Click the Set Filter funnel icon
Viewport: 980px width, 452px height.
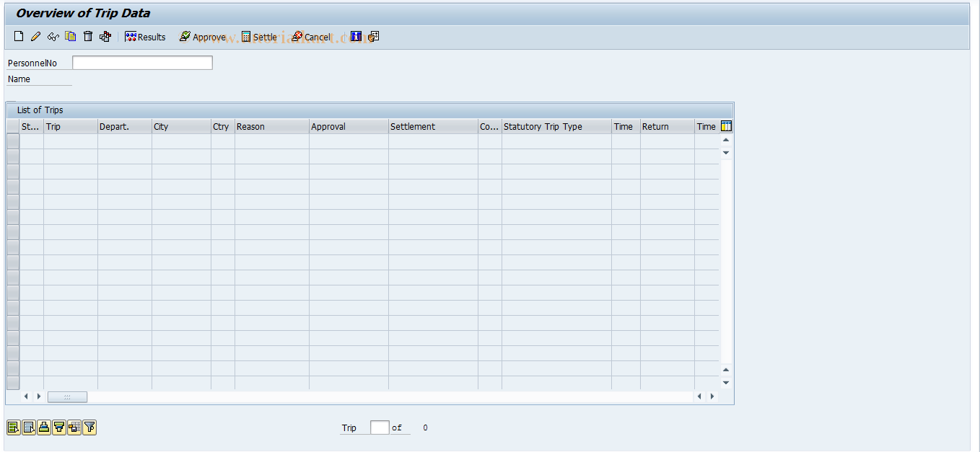pos(89,427)
